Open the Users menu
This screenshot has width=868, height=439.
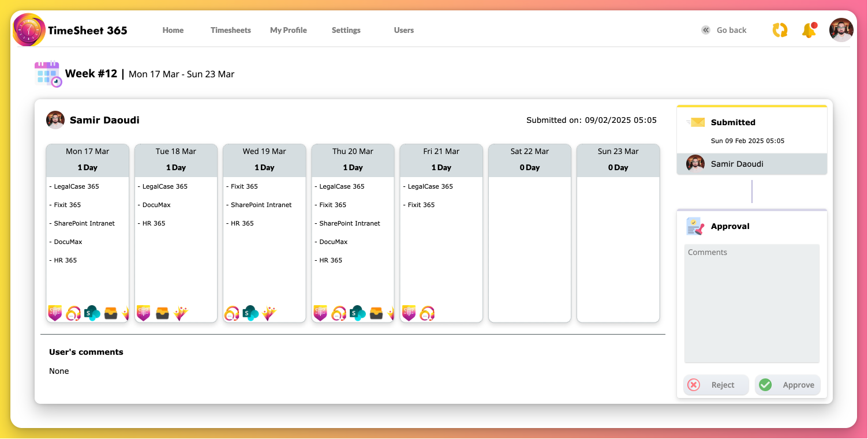click(x=404, y=30)
